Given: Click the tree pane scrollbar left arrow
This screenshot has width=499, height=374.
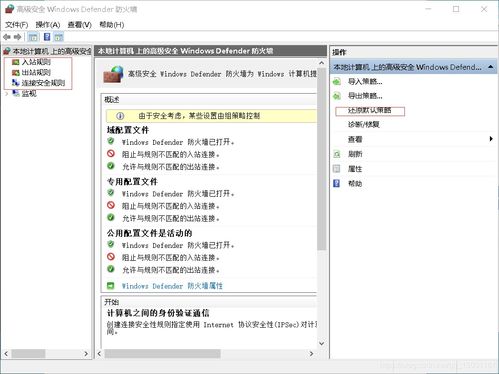Looking at the screenshot, I should 6,353.
